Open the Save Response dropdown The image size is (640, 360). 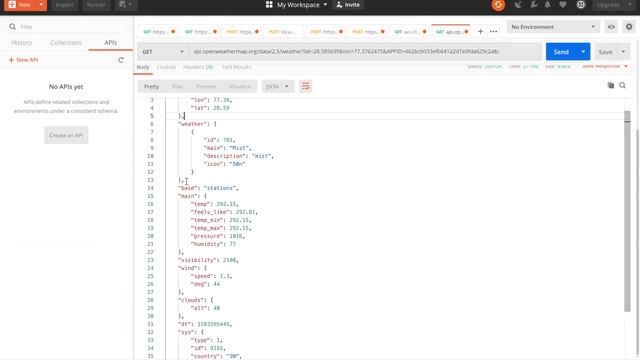(x=605, y=66)
